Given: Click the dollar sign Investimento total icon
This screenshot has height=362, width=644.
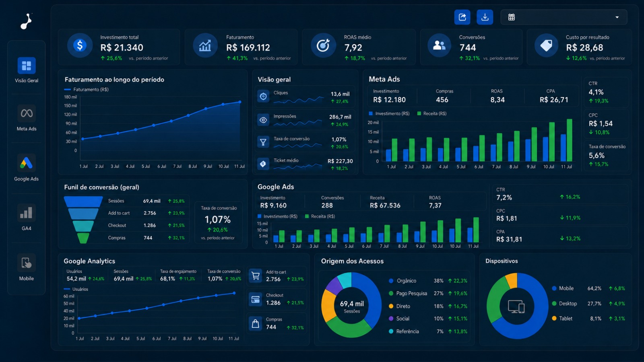Looking at the screenshot, I should tap(80, 45).
